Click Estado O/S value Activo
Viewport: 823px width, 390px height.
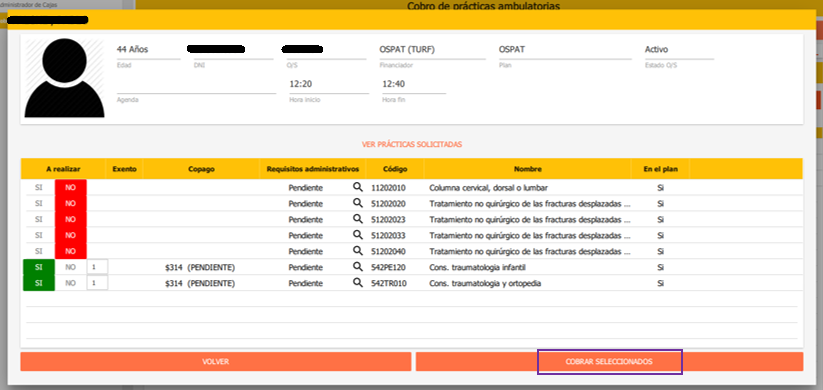coord(656,50)
